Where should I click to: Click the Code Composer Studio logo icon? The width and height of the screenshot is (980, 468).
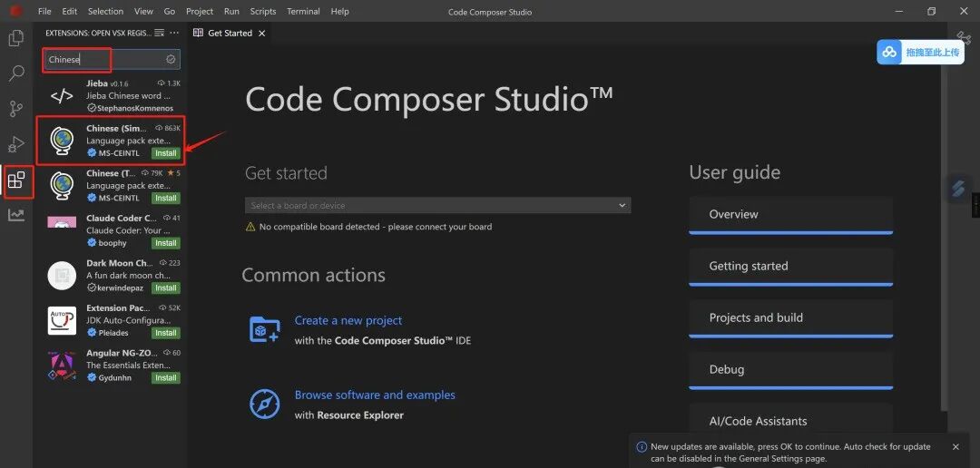click(x=16, y=11)
